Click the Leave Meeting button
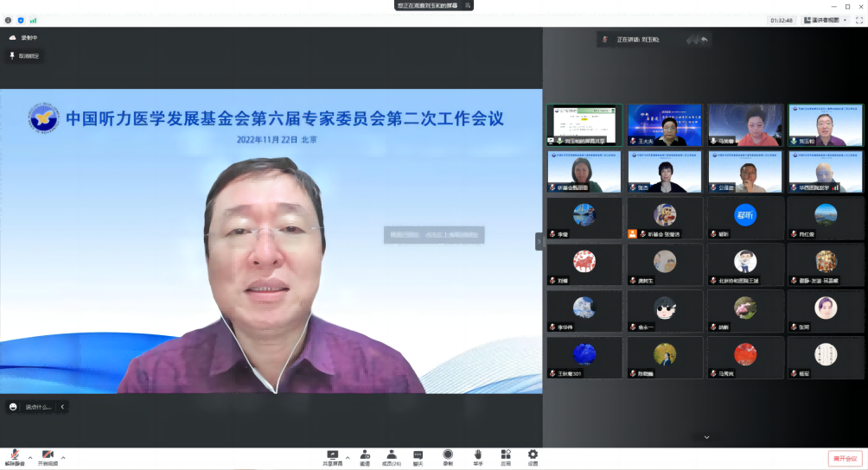The height and width of the screenshot is (470, 868). click(845, 459)
